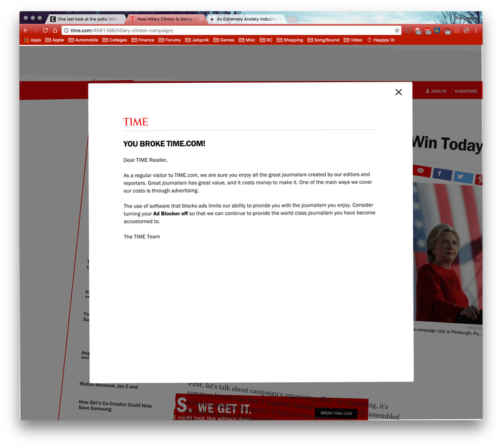Open the Finance bookmarks folder
Screen dimensions: 502x448
pyautogui.click(x=143, y=40)
